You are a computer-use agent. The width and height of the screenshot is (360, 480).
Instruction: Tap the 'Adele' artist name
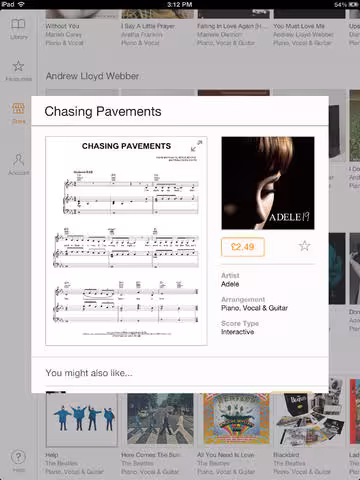(230, 284)
